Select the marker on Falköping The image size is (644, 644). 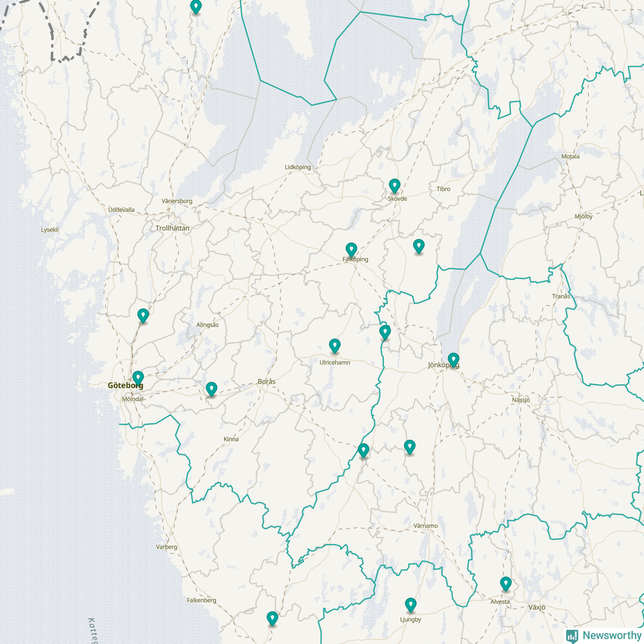(351, 249)
